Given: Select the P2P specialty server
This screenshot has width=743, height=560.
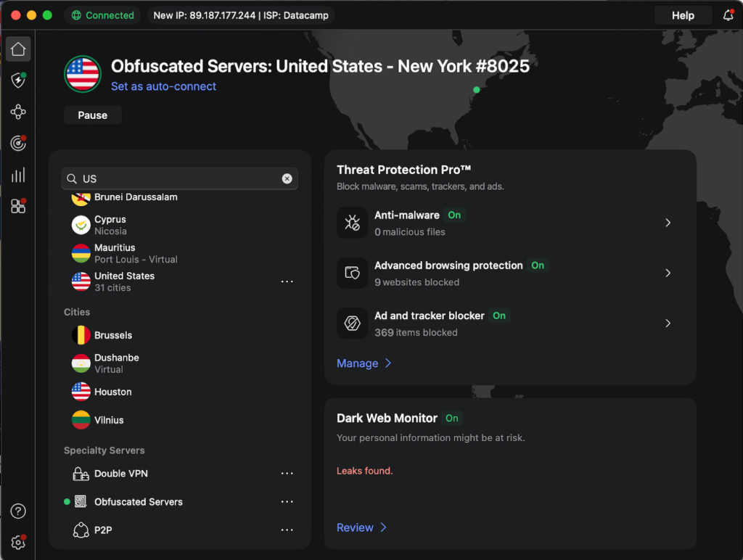Looking at the screenshot, I should coord(180,530).
